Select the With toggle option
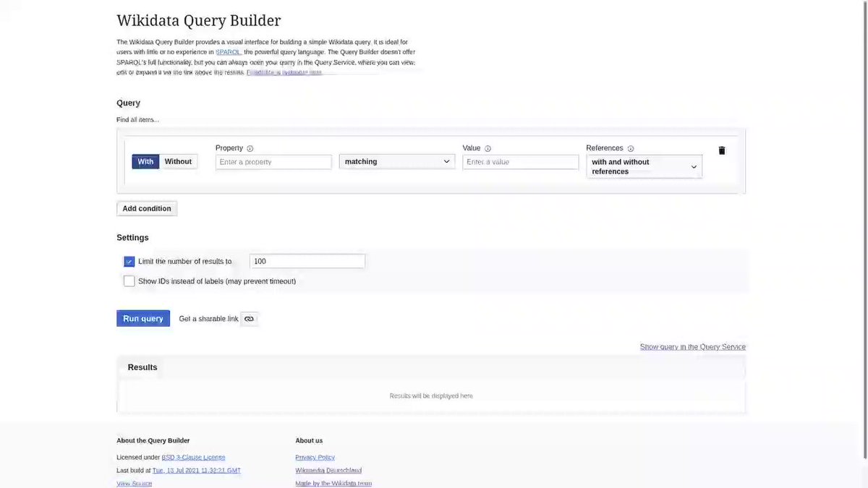 (x=145, y=161)
